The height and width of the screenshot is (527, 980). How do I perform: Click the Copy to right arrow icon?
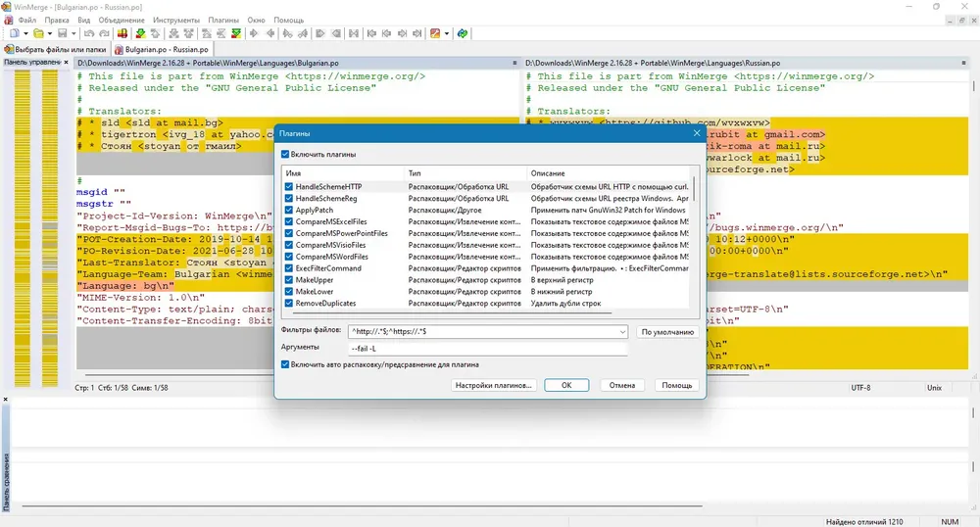254,33
